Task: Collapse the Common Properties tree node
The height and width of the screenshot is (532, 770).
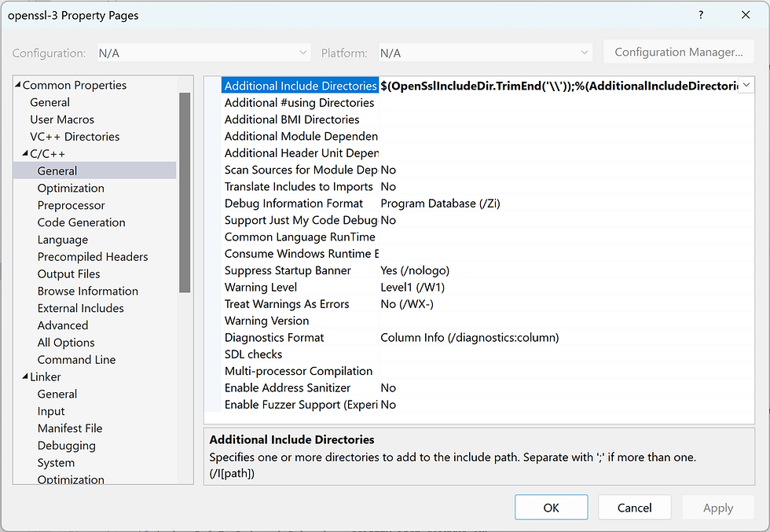Action: [18, 85]
